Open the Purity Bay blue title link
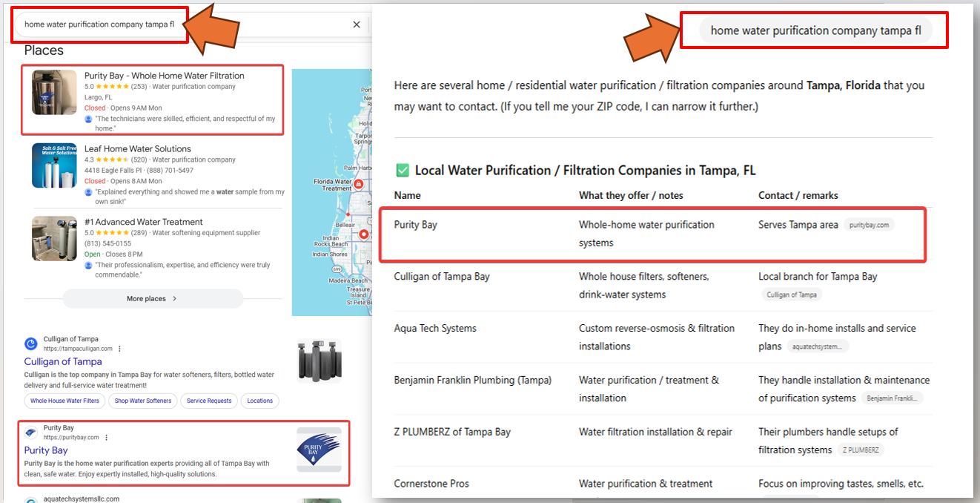 click(x=46, y=450)
